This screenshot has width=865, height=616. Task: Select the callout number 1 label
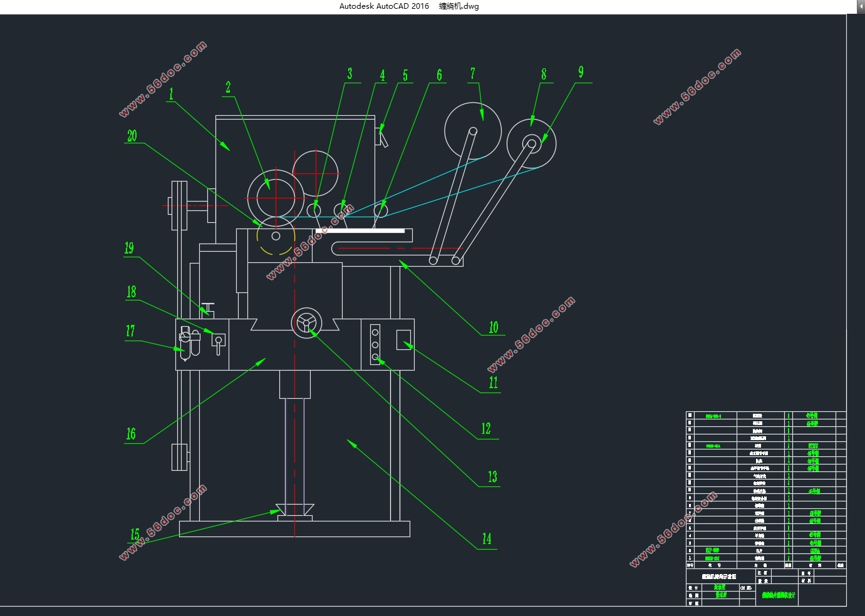[171, 93]
